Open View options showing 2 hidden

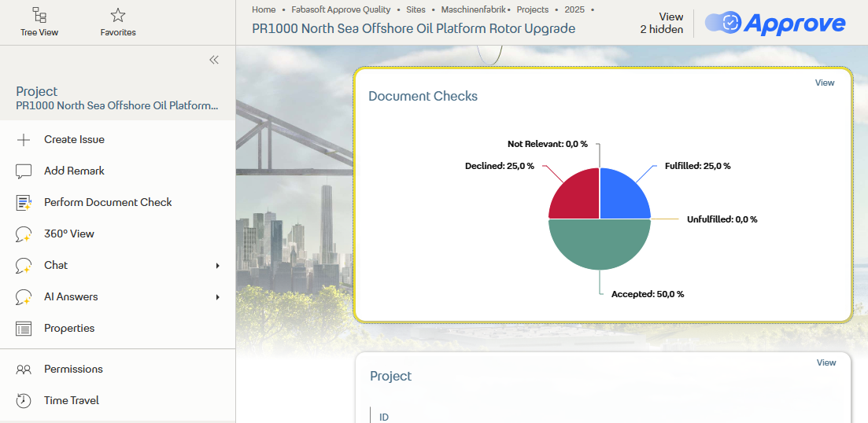[x=662, y=23]
